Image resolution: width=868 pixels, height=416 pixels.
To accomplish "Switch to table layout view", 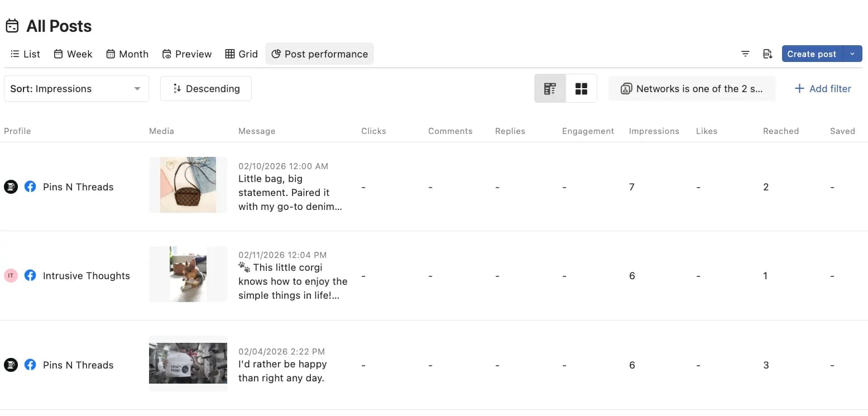I will tap(550, 88).
